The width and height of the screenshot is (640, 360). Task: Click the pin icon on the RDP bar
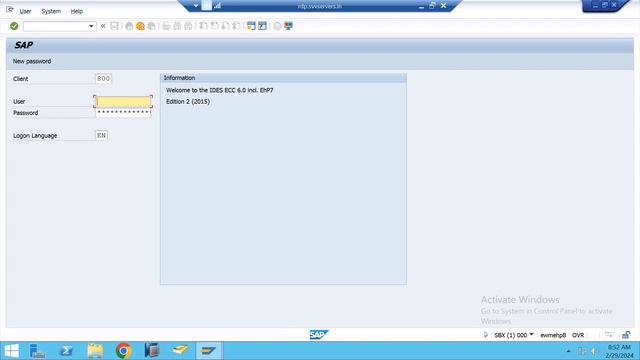click(207, 6)
